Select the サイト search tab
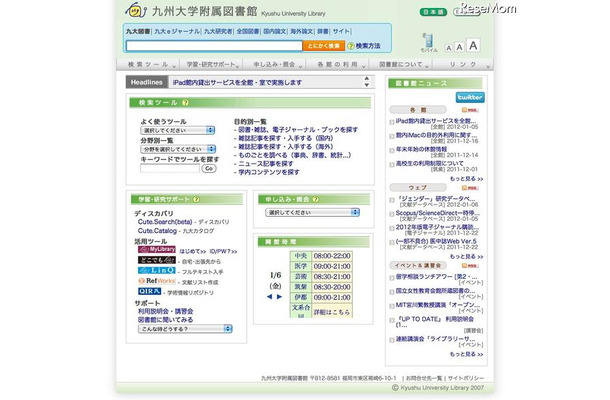 pos(341,32)
